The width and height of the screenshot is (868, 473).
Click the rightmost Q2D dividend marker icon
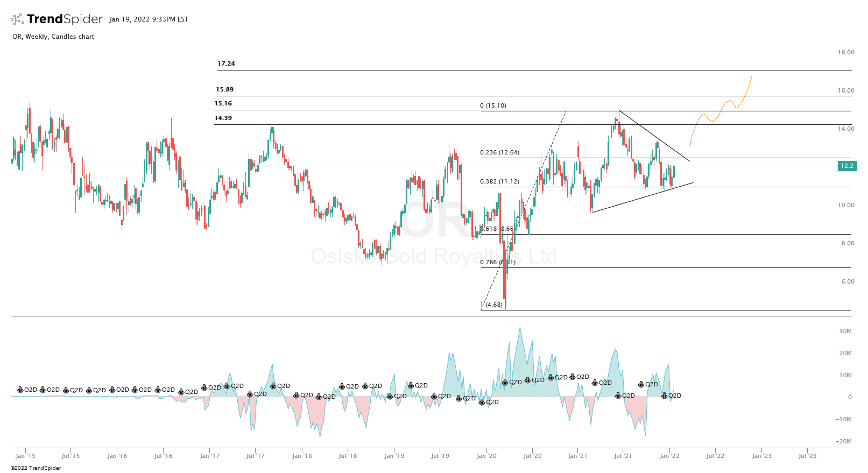665,396
